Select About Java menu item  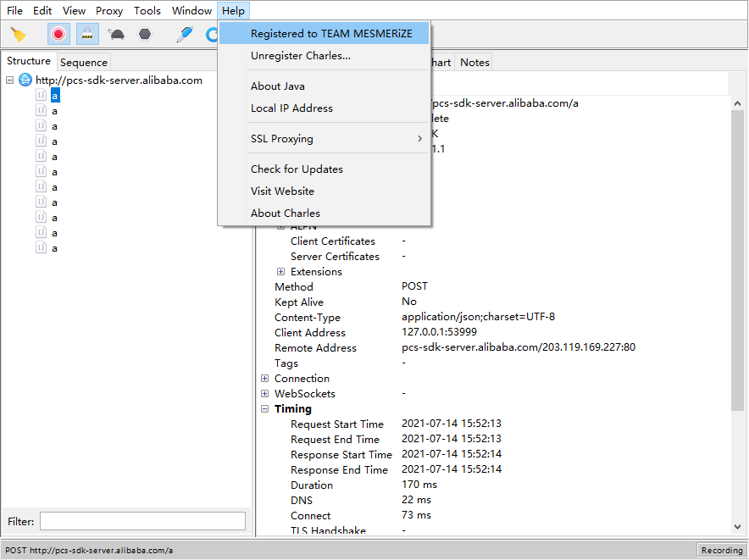point(325,86)
